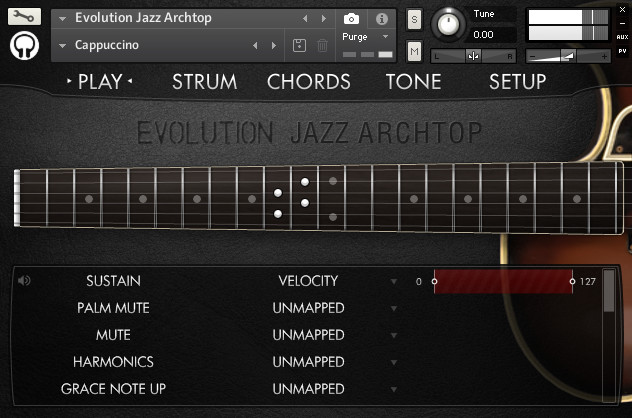Viewport: 632px width, 418px height.
Task: Click VELOCITY trigger type for Sustain
Action: point(308,281)
